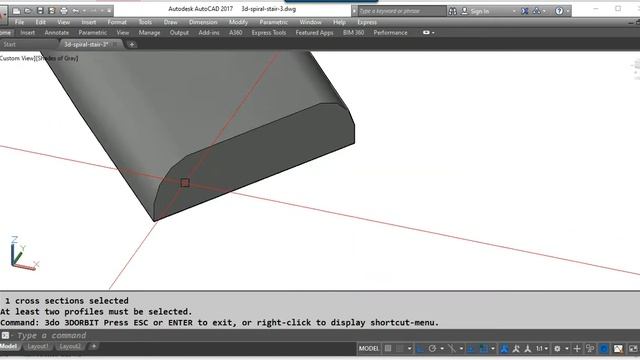Click the Save As icon in Quick Access toolbar

point(51,11)
